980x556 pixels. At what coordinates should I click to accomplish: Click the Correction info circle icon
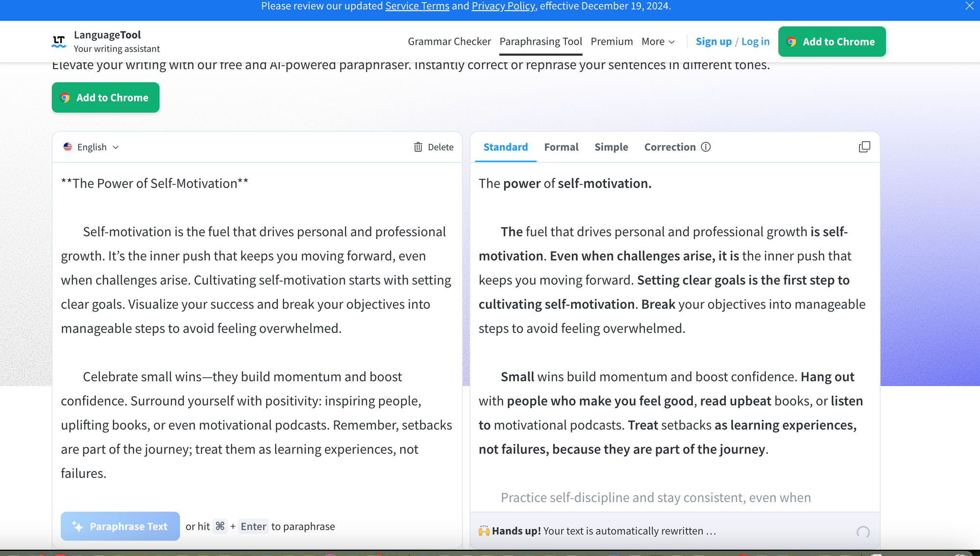pos(706,147)
